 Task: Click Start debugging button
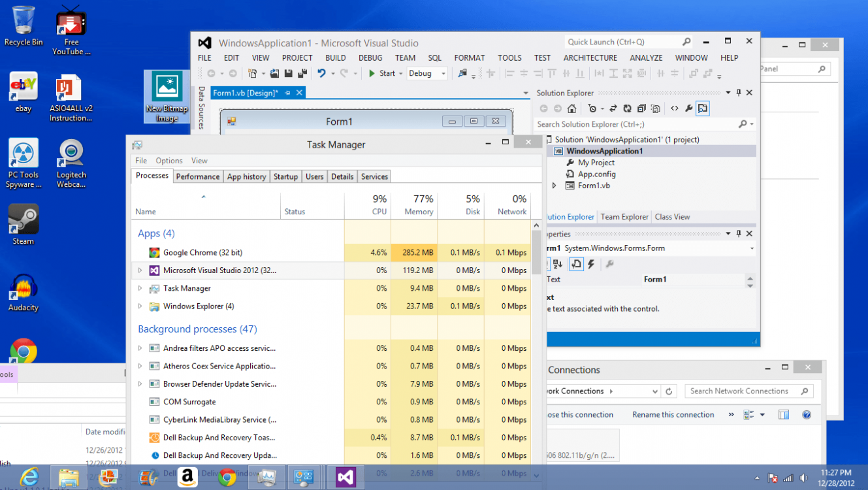point(382,74)
